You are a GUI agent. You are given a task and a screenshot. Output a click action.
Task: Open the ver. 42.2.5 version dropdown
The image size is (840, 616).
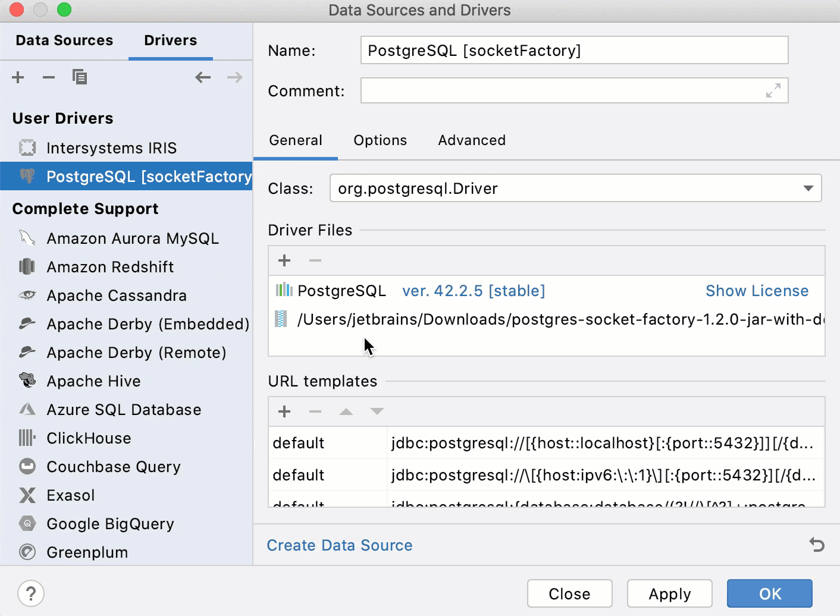pyautogui.click(x=473, y=291)
